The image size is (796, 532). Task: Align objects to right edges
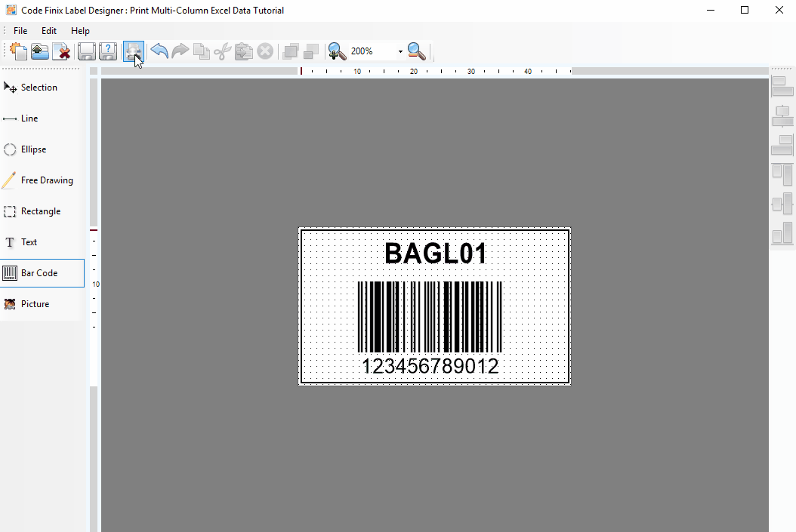pyautogui.click(x=782, y=146)
